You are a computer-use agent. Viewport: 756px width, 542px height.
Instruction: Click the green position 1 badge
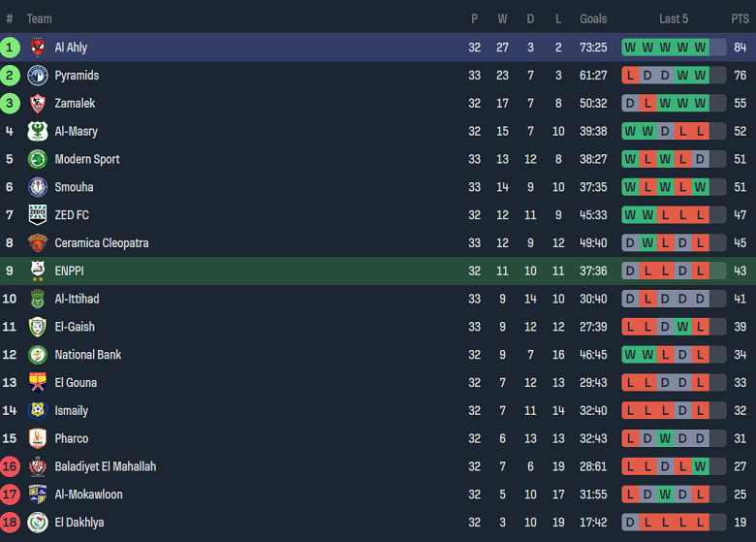[x=10, y=48]
